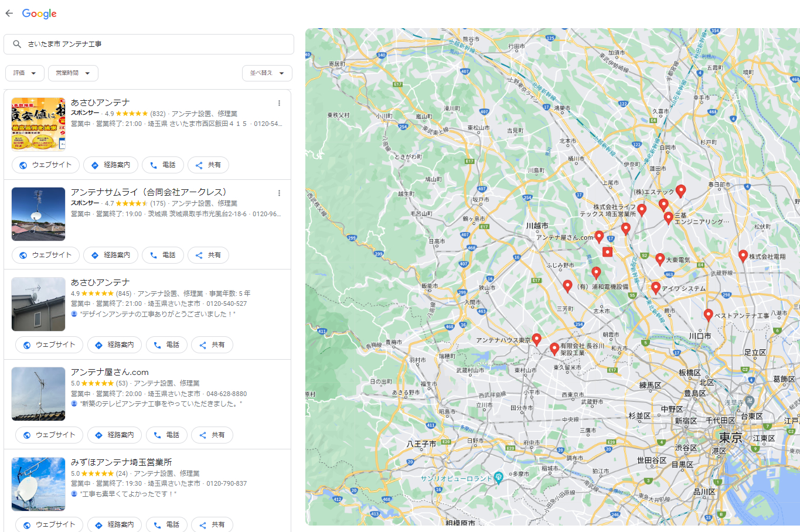
Task: Open the 並べ替え sort dropdown
Action: (267, 73)
